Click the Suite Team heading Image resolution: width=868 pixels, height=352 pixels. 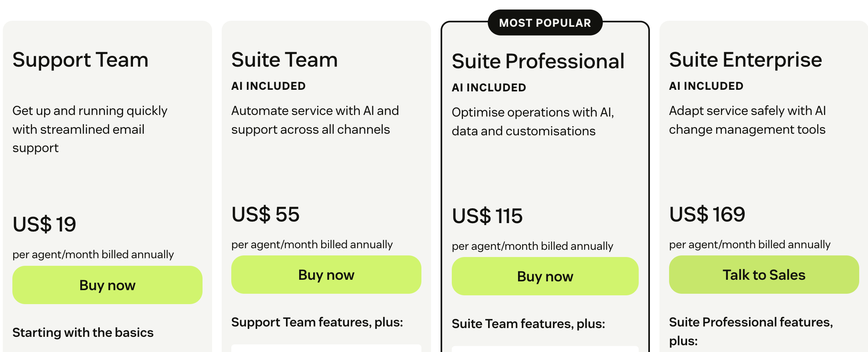[284, 60]
